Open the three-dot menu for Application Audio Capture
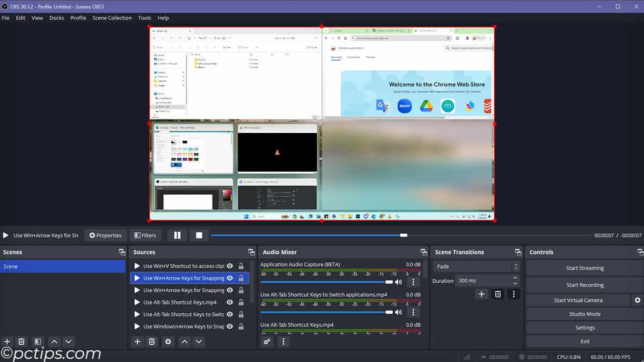Screen dimensions: 644x362 413,282
